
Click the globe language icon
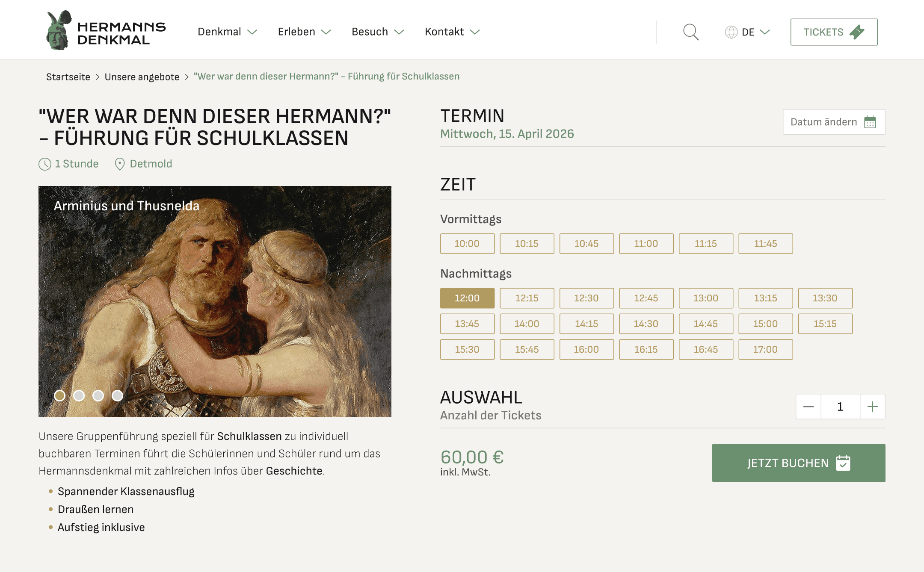[731, 32]
